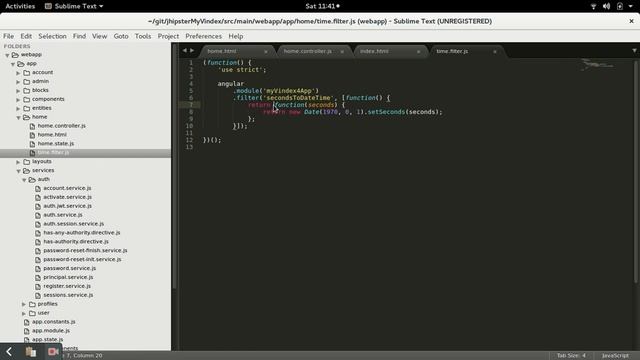Close the home.controller.js tab
The width and height of the screenshot is (640, 360).
point(342,52)
